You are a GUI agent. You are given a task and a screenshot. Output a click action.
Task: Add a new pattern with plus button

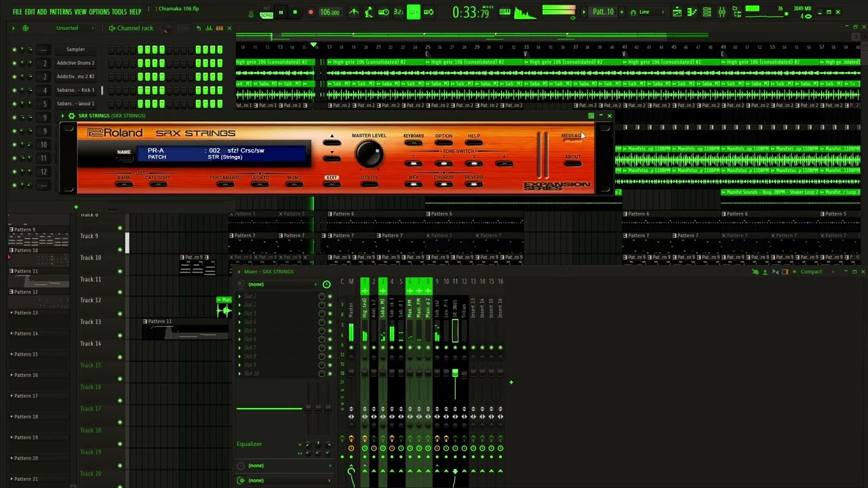point(620,12)
